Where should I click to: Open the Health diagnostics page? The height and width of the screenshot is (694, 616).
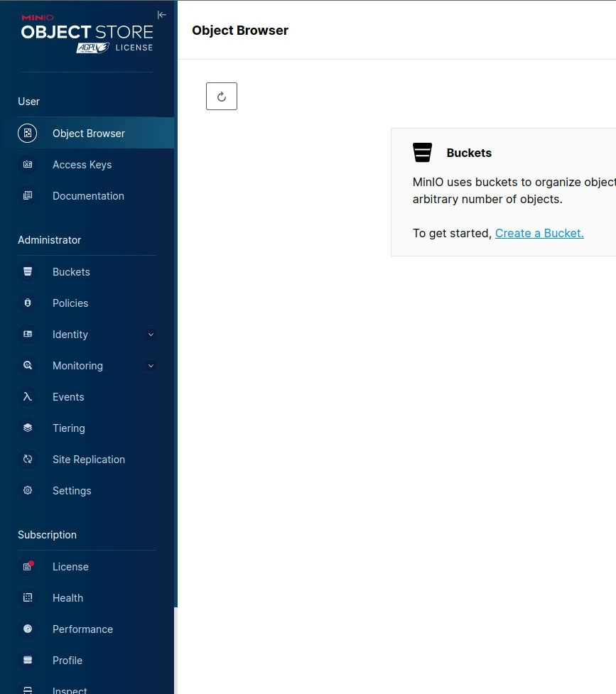87,597
